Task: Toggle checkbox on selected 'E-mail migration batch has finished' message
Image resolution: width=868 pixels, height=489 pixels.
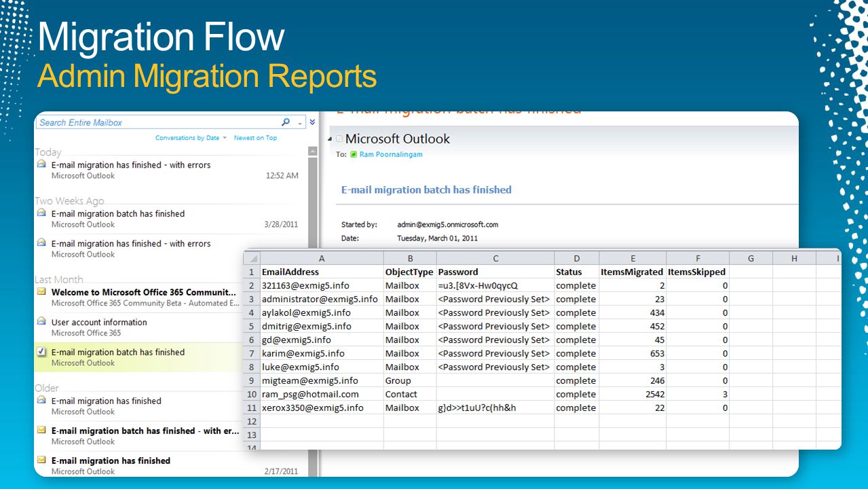Action: (x=42, y=352)
